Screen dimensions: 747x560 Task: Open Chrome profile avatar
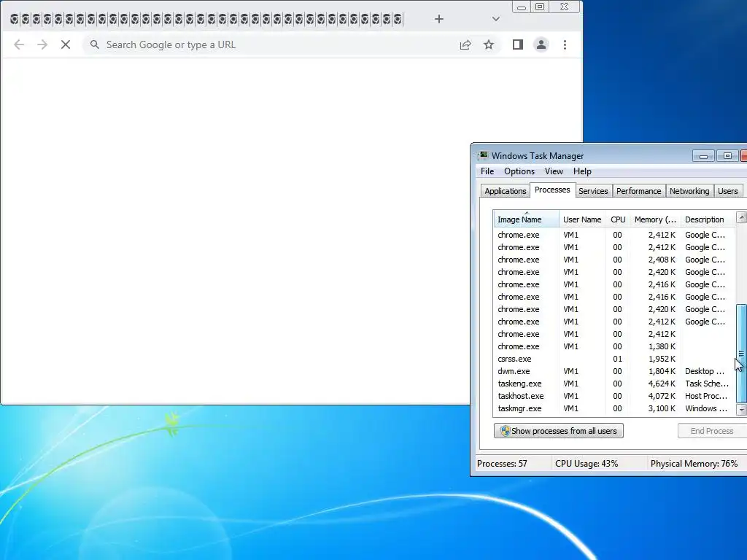click(541, 44)
